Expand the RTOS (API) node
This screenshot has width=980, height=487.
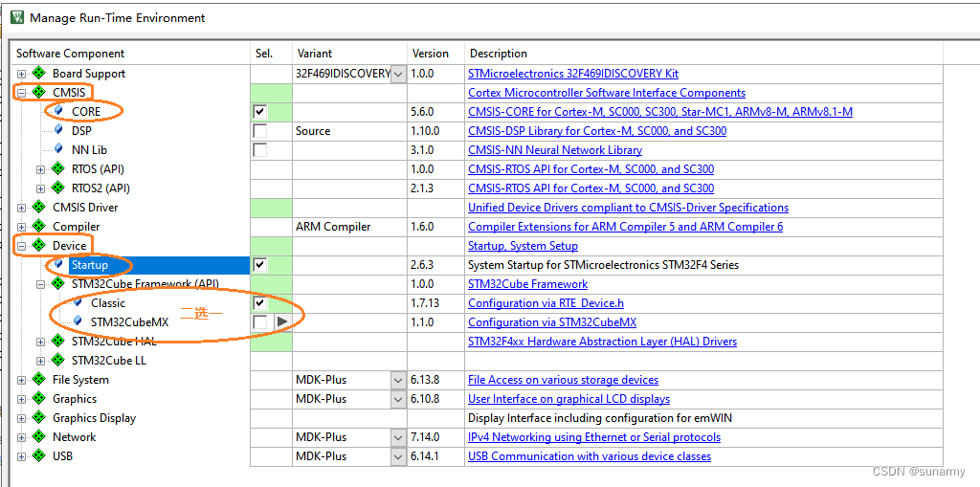[x=41, y=169]
